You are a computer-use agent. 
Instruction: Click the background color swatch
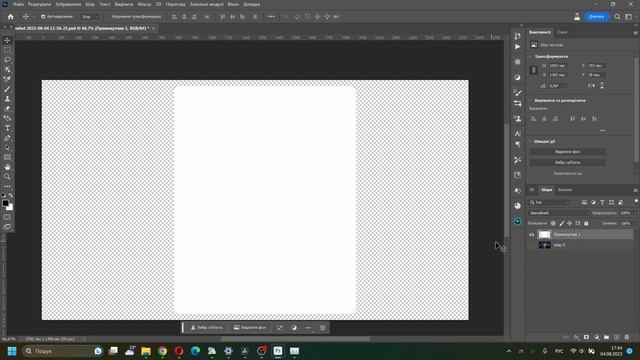(x=10, y=207)
